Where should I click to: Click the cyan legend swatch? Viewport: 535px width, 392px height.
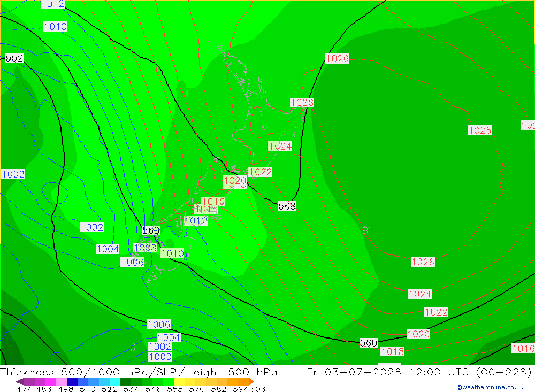(x=115, y=381)
